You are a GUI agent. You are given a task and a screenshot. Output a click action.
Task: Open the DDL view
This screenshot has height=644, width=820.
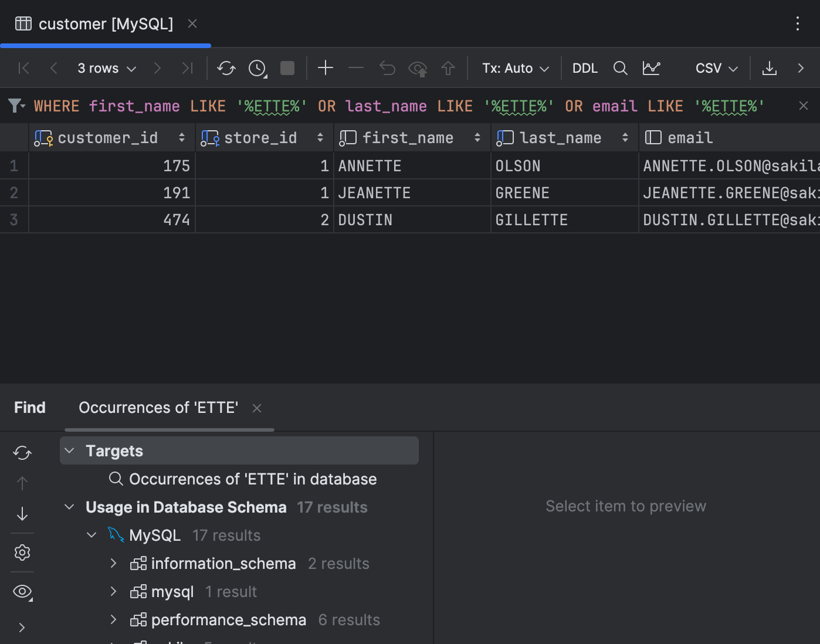pyautogui.click(x=584, y=68)
